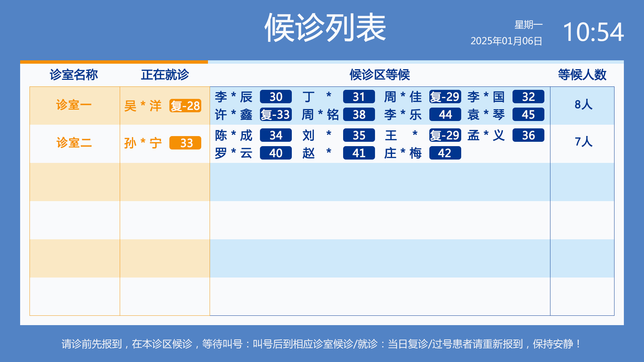
Task: Click the 7人 waiting count
Action: pyautogui.click(x=583, y=142)
